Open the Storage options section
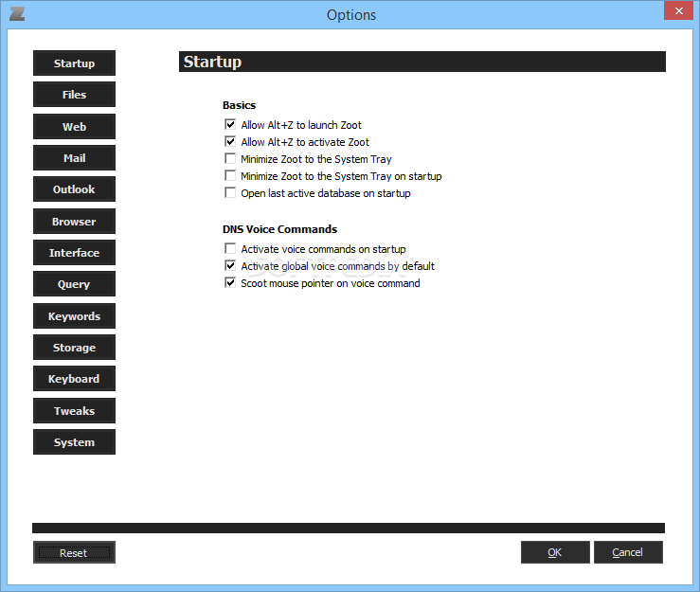 pyautogui.click(x=74, y=347)
